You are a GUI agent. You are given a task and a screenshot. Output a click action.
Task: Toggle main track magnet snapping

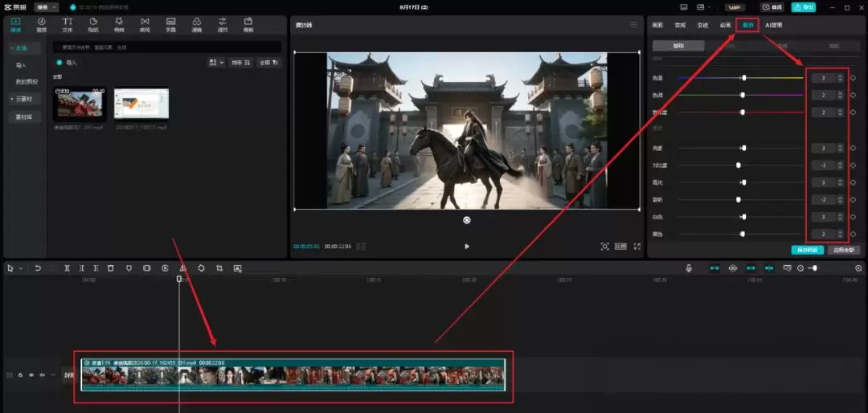[714, 268]
